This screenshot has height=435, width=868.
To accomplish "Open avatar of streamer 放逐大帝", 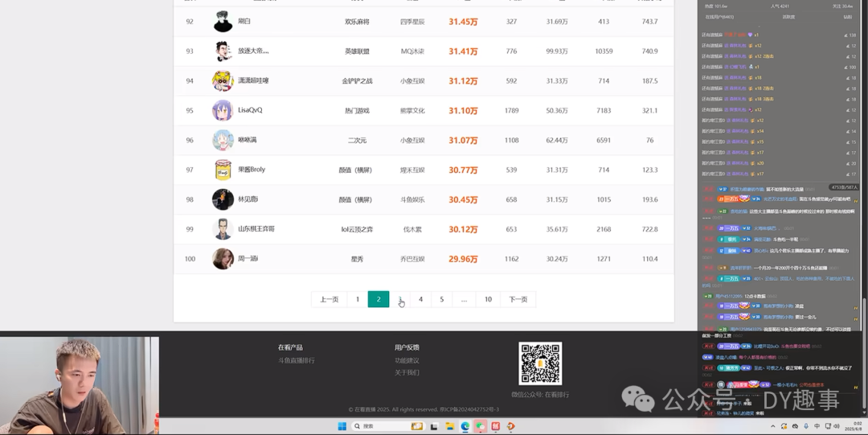I will tap(223, 51).
